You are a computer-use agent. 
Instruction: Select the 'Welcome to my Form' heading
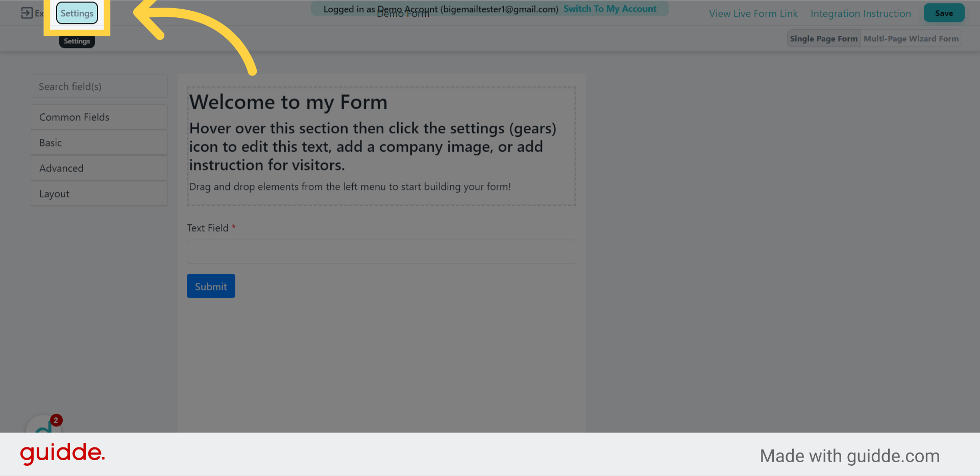click(x=288, y=102)
